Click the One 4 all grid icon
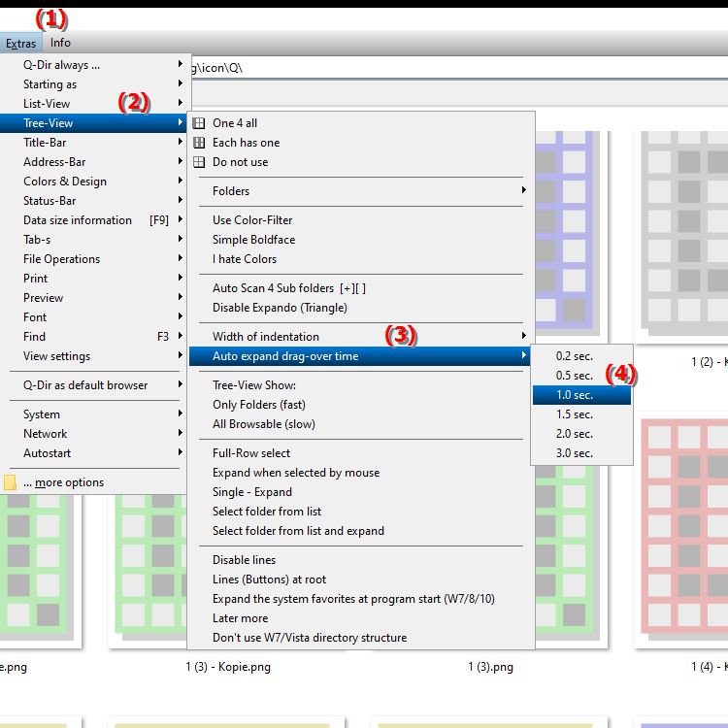This screenshot has height=728, width=728. click(x=199, y=123)
